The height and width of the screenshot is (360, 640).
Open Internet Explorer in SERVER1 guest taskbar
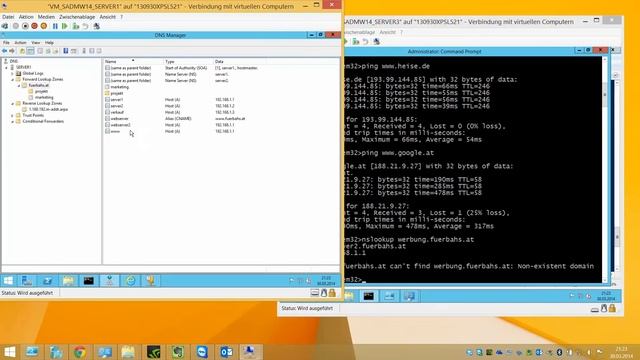point(131,281)
